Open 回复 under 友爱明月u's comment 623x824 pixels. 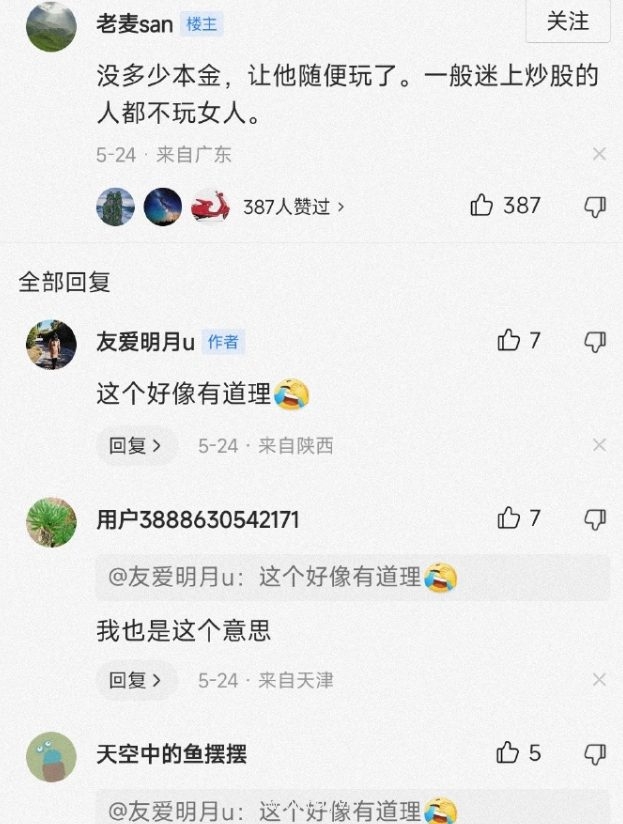click(x=135, y=446)
